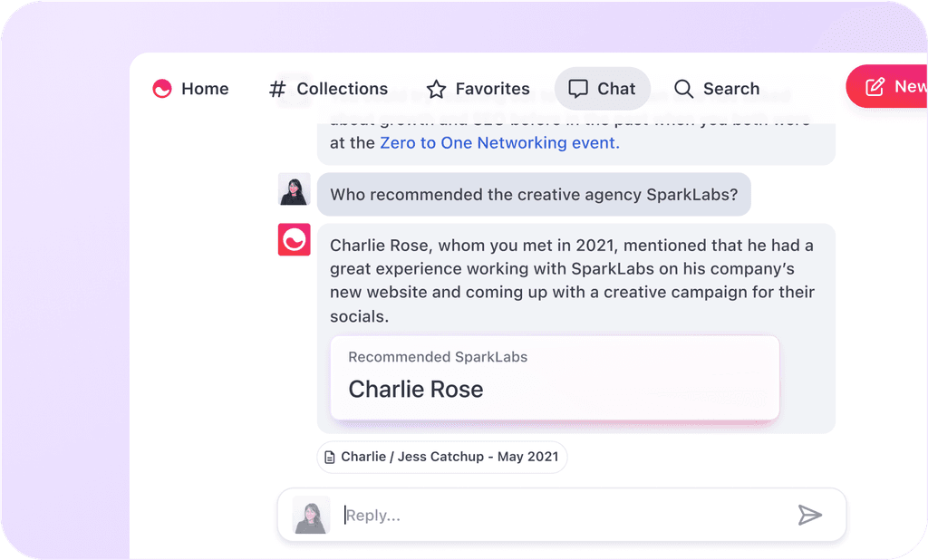Click the assistant's red avatar icon
The image size is (928, 560).
pos(294,239)
